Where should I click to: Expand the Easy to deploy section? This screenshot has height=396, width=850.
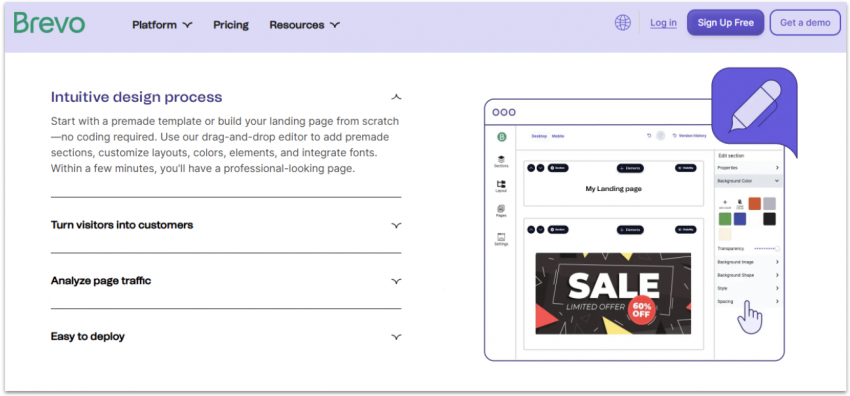226,336
